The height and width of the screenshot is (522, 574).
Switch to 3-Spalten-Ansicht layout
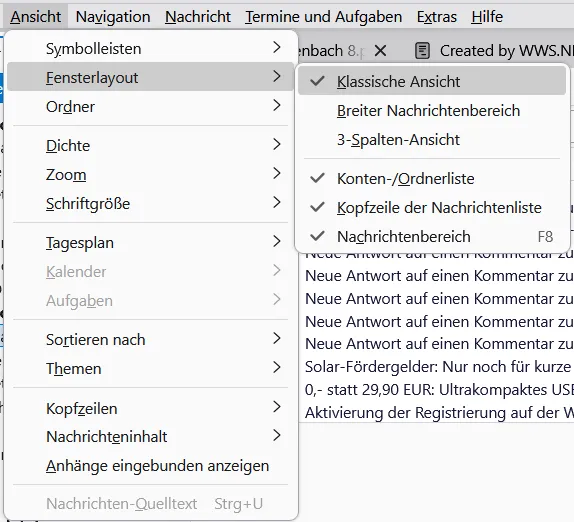[x=432, y=139]
